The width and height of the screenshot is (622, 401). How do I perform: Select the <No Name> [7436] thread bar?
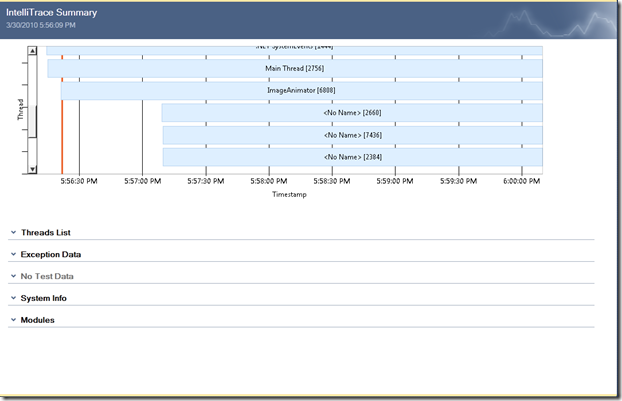(353, 135)
